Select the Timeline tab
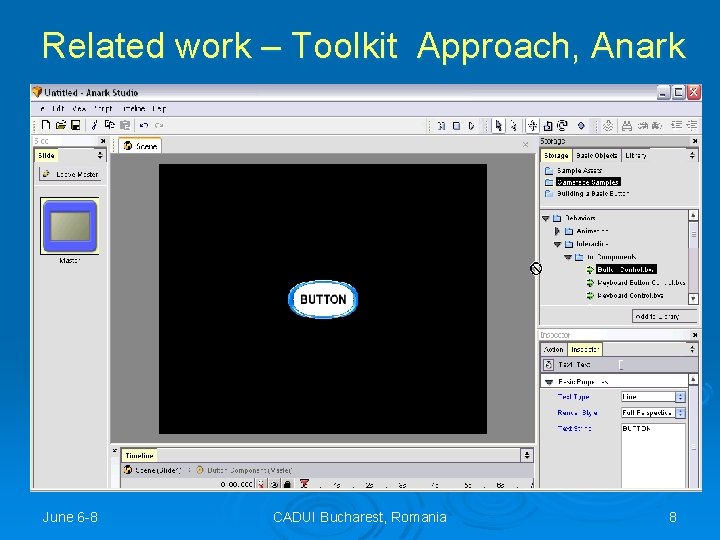 pyautogui.click(x=139, y=456)
